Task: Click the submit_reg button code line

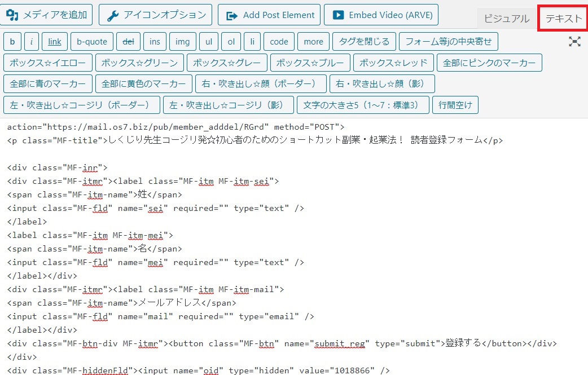Action: coord(282,343)
